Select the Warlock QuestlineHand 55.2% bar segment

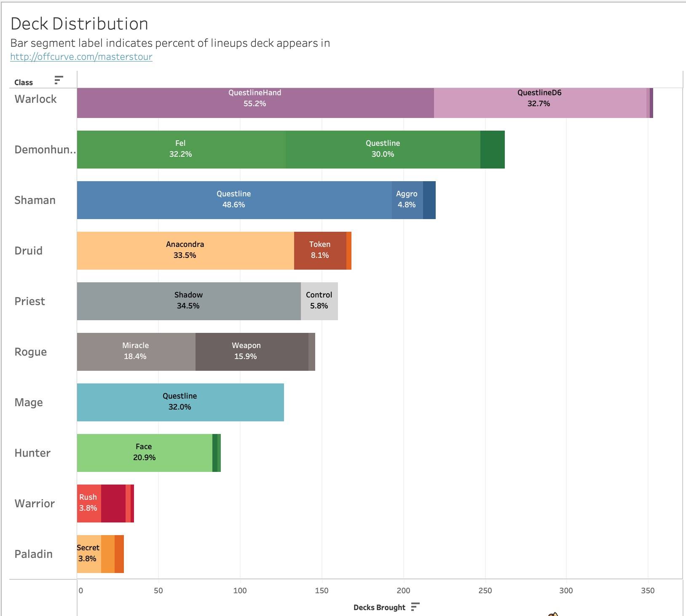pos(255,103)
